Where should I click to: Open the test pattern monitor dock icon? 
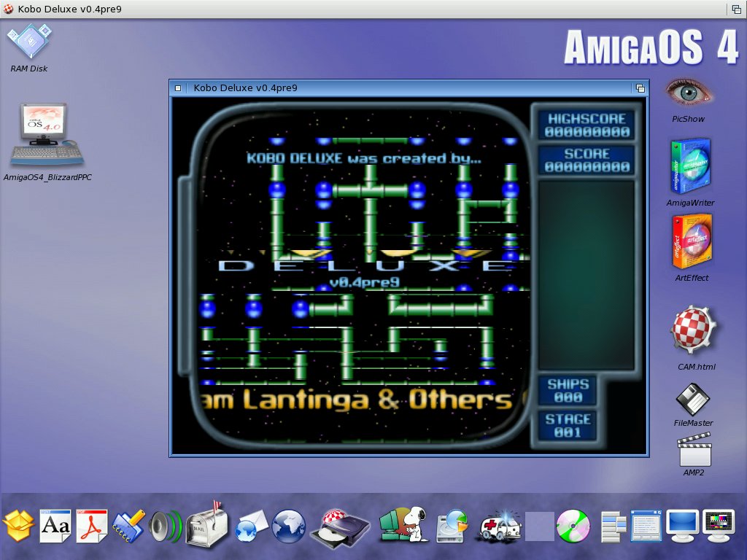[x=719, y=526]
